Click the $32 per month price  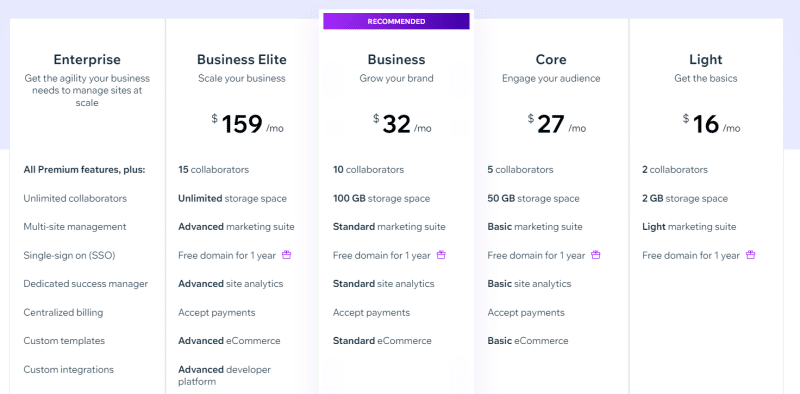click(x=402, y=124)
